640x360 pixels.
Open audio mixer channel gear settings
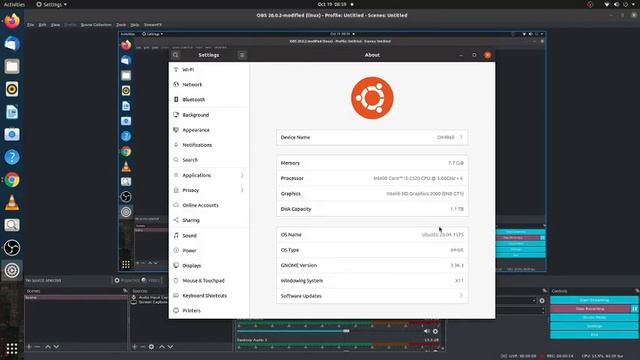click(x=435, y=331)
